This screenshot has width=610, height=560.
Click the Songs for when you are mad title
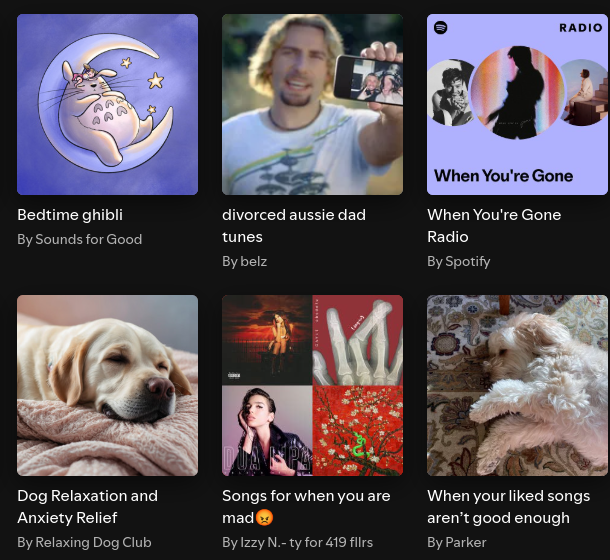pos(306,507)
